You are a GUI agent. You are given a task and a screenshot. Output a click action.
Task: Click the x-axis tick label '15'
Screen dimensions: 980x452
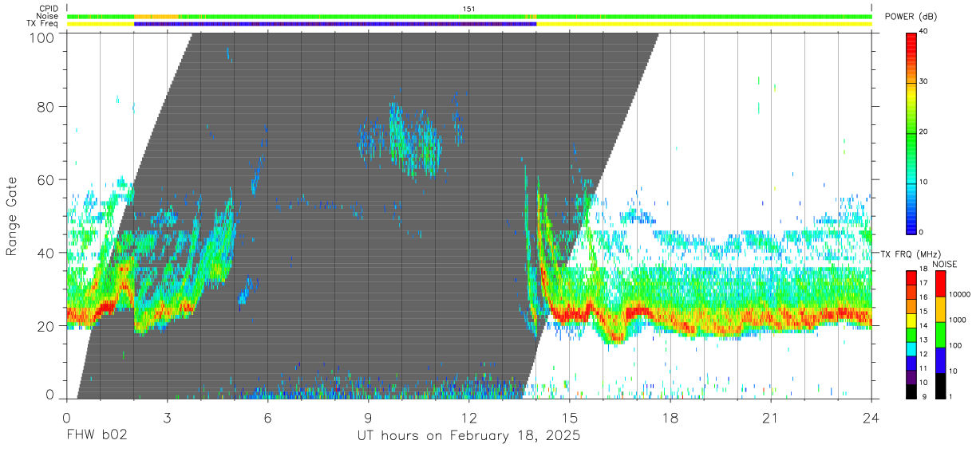point(570,417)
